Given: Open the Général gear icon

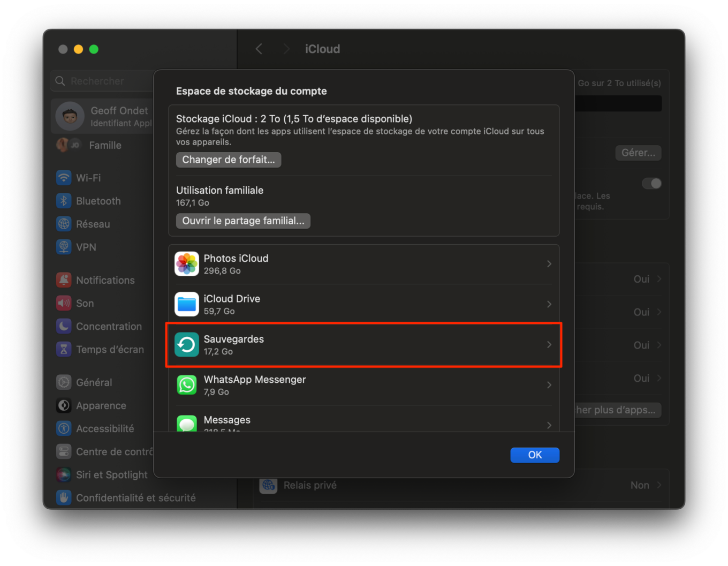Looking at the screenshot, I should pyautogui.click(x=64, y=382).
